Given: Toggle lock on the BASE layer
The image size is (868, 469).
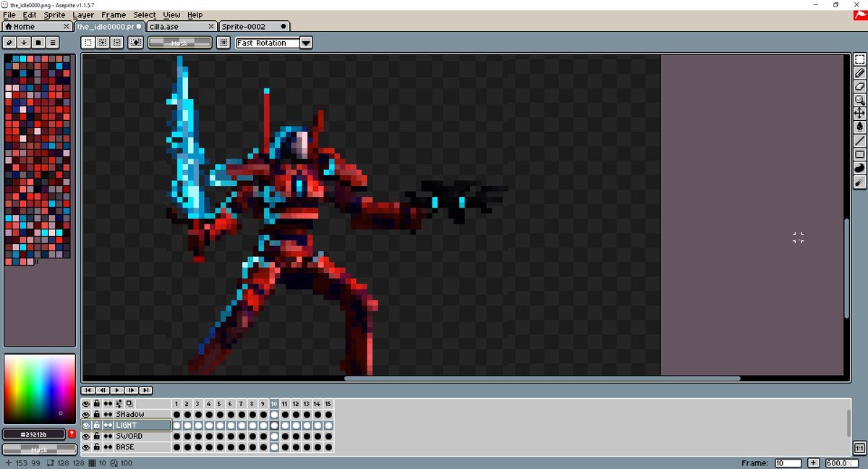Looking at the screenshot, I should point(97,447).
